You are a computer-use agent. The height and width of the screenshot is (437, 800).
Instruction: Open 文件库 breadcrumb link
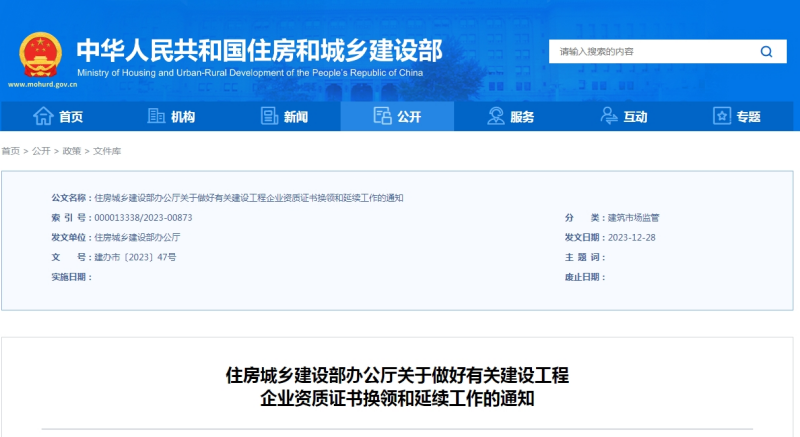click(107, 151)
